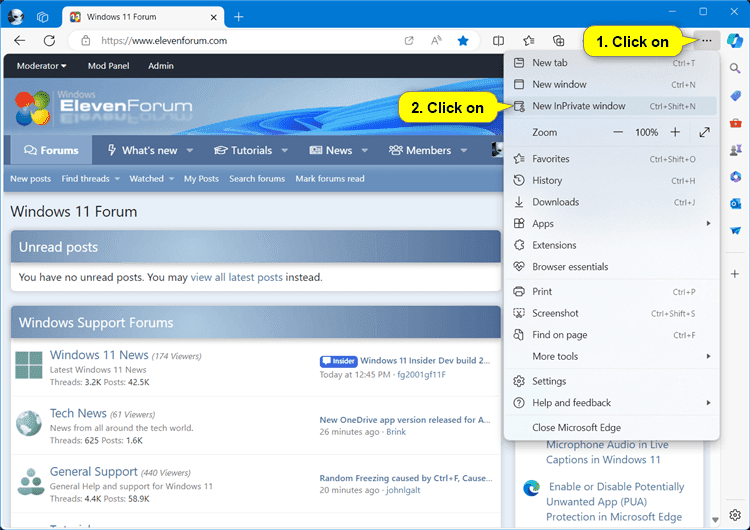The height and width of the screenshot is (530, 750).
Task: View site information lock icon
Action: (86, 41)
